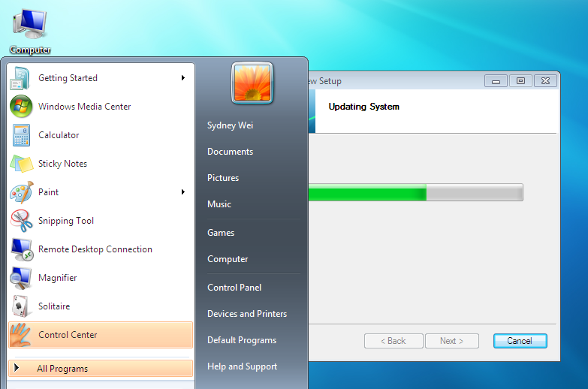Open All Programs list

[101, 369]
